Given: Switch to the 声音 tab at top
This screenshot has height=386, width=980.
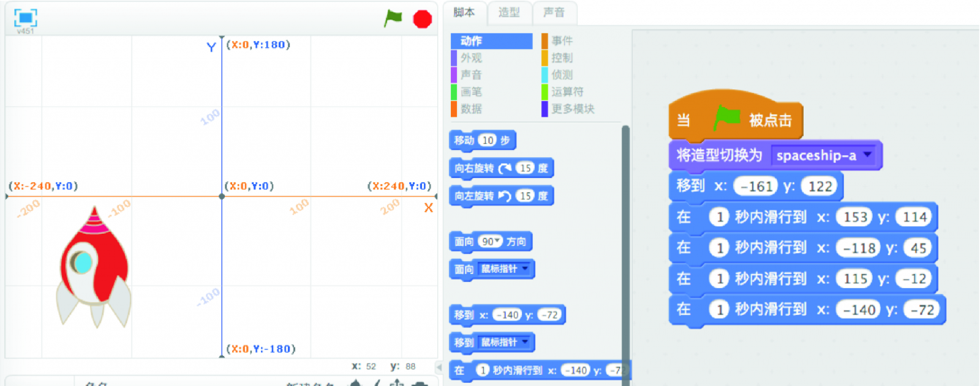Looking at the screenshot, I should (x=554, y=12).
